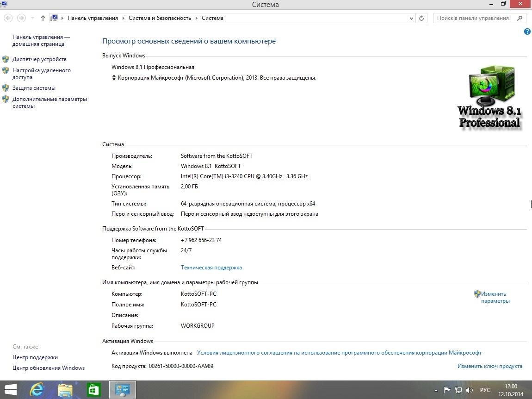Viewport: 532px width, 399px height.
Task: Switch input language РУС indicator
Action: pos(485,390)
